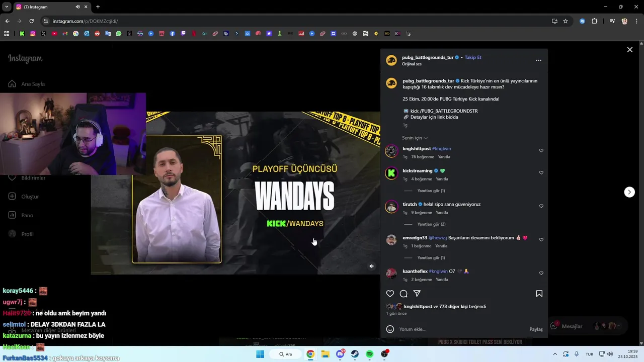Mute the Instagram tab audio icon
The image size is (644, 362).
(77, 7)
